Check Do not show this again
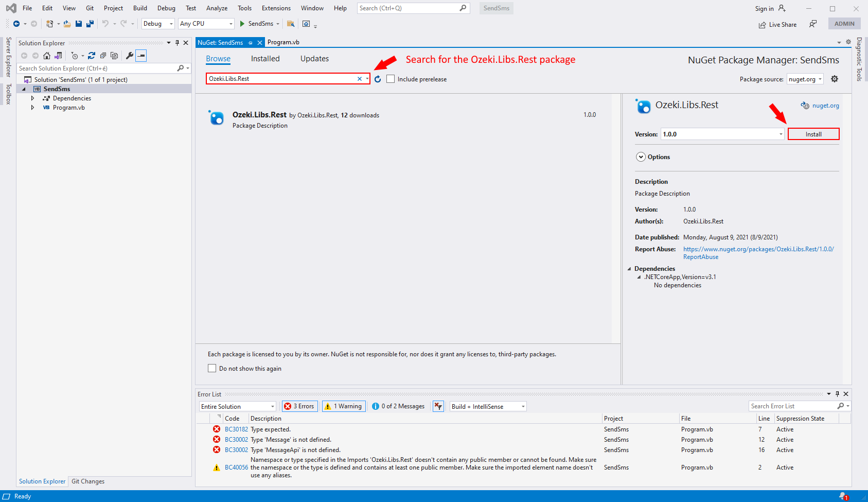Image resolution: width=868 pixels, height=502 pixels. [x=212, y=368]
